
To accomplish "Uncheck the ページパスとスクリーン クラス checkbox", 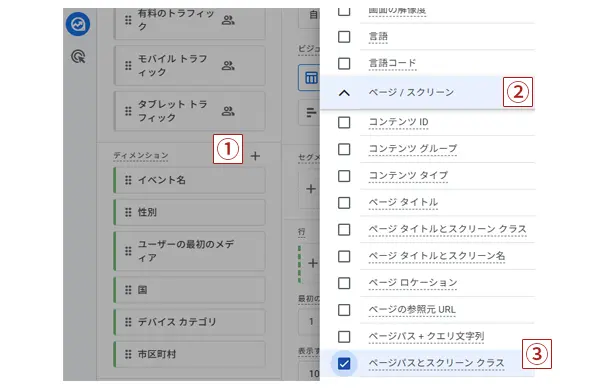I will point(344,363).
